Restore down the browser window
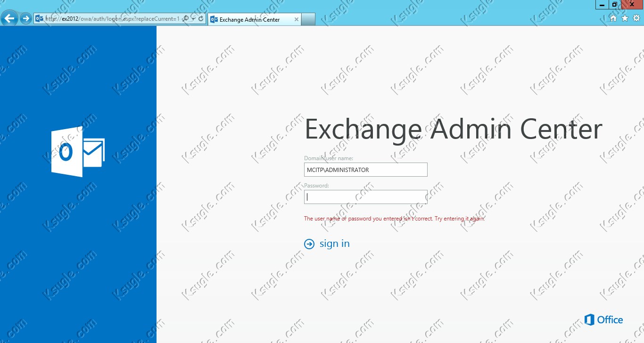 coord(615,4)
